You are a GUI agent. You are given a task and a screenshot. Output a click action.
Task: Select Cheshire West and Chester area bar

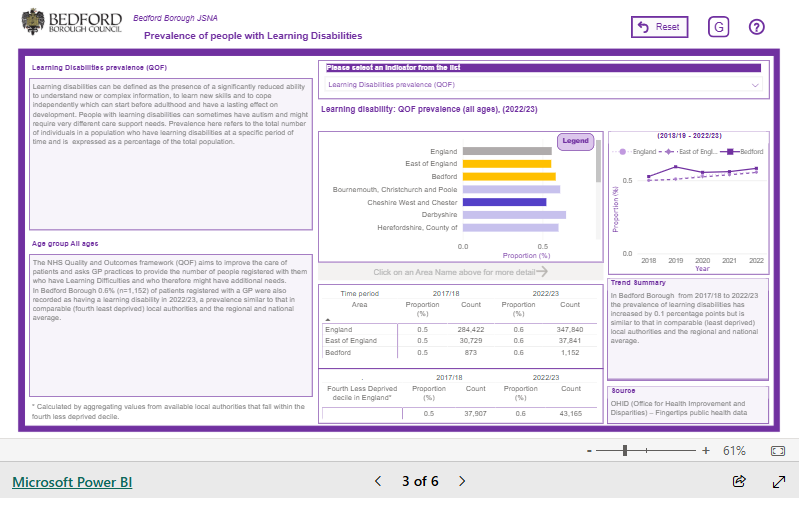[504, 203]
